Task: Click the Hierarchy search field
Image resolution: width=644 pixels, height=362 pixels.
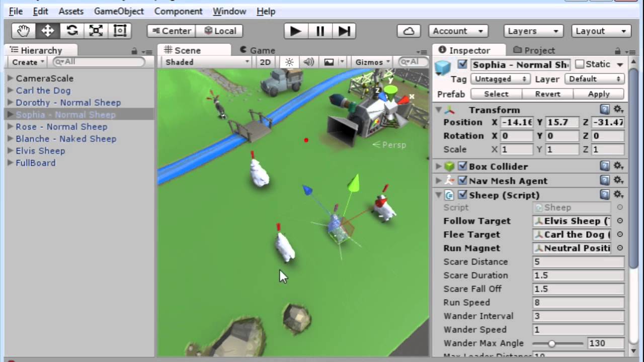Action: click(x=99, y=62)
